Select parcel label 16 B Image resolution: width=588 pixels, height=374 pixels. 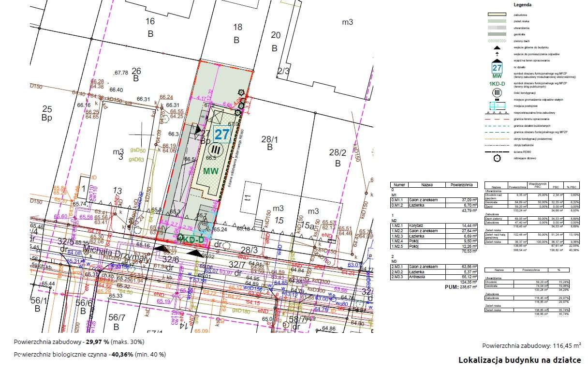pyautogui.click(x=150, y=27)
